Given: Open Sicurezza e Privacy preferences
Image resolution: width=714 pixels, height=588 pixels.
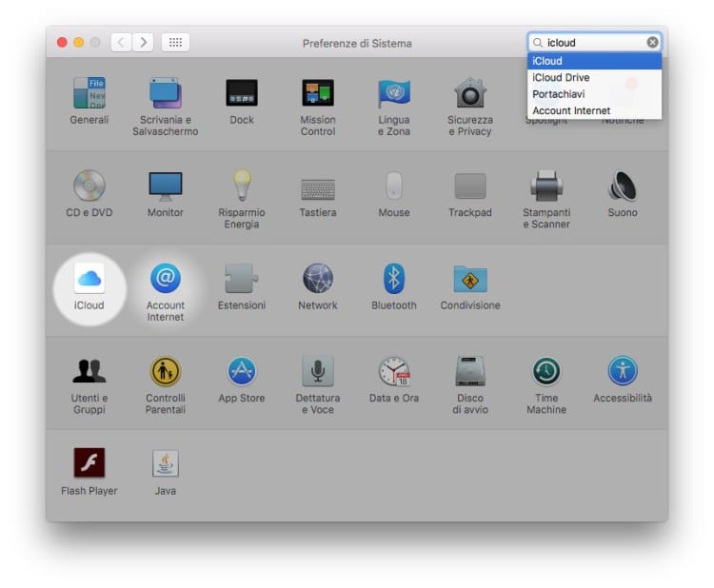Looking at the screenshot, I should (x=470, y=93).
